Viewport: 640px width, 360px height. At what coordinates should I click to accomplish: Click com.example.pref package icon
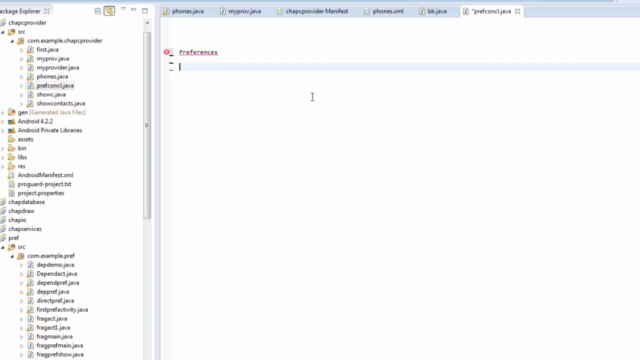21,256
